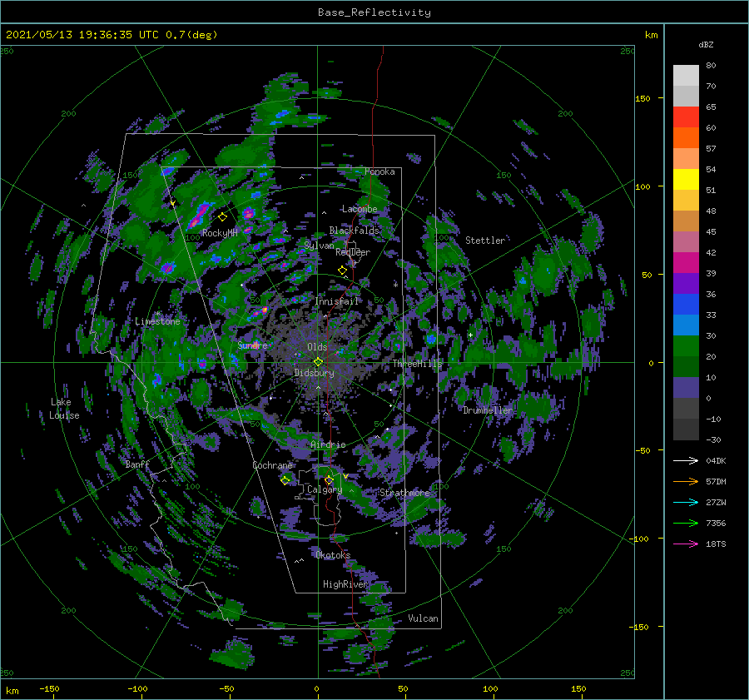Click the green 7356 arrow in legend
Viewport: 749px width, 700px height.
point(686,524)
